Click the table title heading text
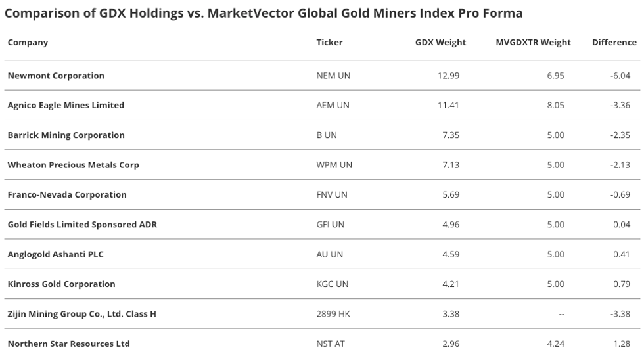The height and width of the screenshot is (356, 644). [x=264, y=13]
